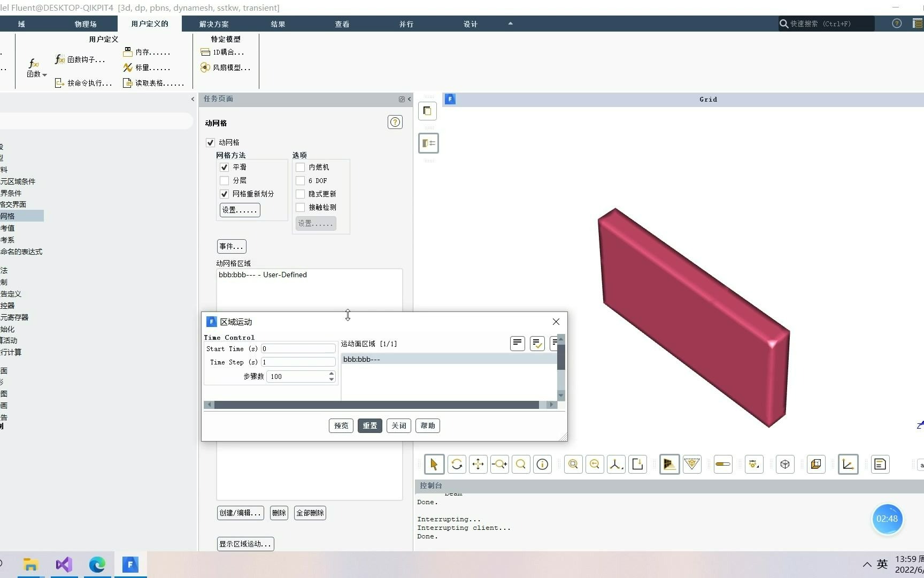This screenshot has width=924, height=578.
Task: Click the inverted triangle mesh display icon
Action: [692, 464]
